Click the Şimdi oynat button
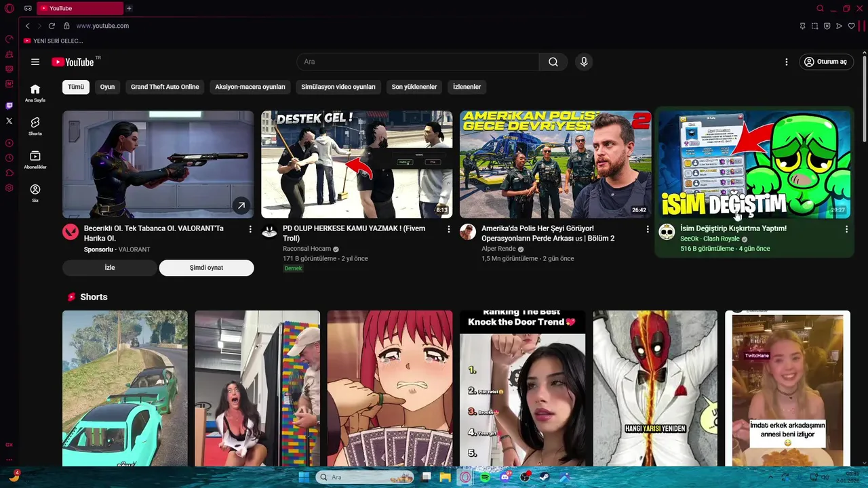 (206, 268)
